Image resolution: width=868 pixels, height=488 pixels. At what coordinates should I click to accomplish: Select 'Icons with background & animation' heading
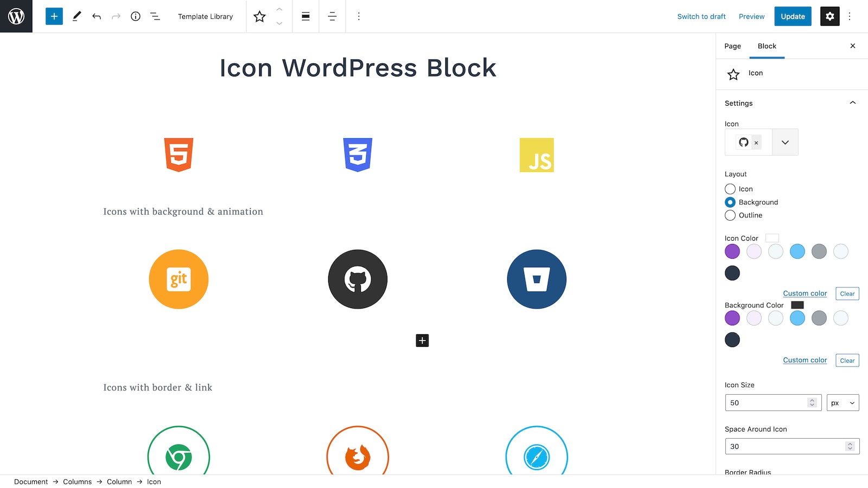pyautogui.click(x=183, y=211)
